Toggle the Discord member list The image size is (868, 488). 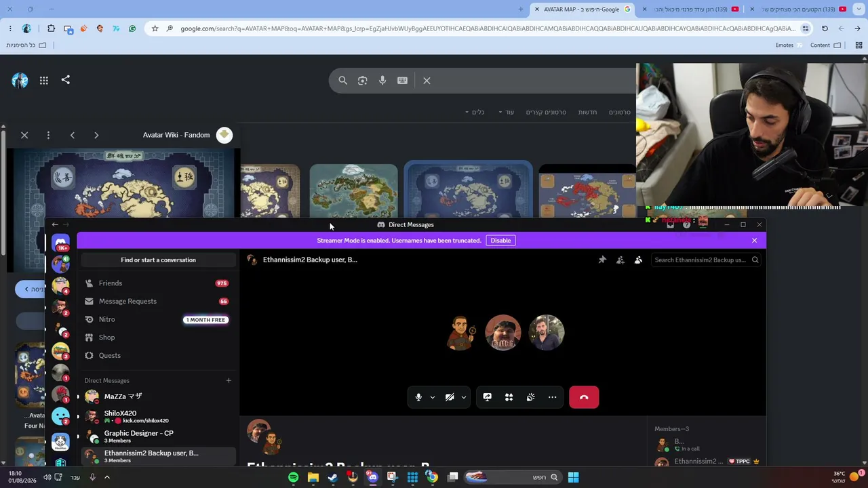coord(638,260)
